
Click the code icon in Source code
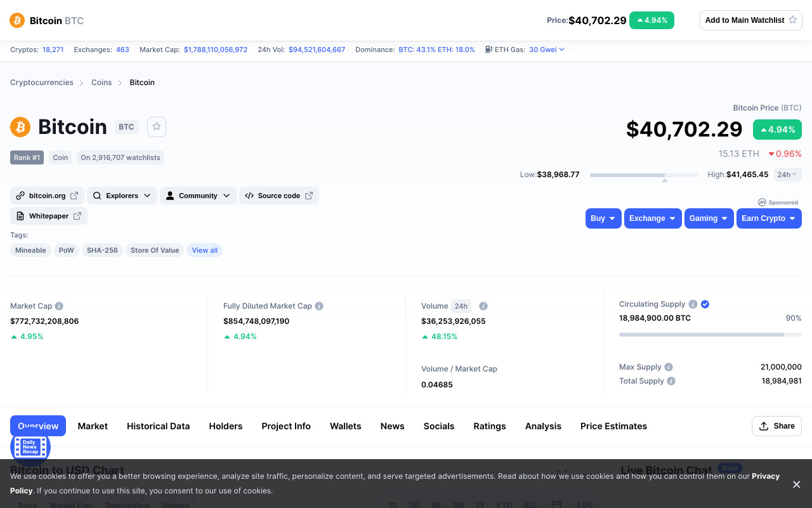tap(249, 196)
